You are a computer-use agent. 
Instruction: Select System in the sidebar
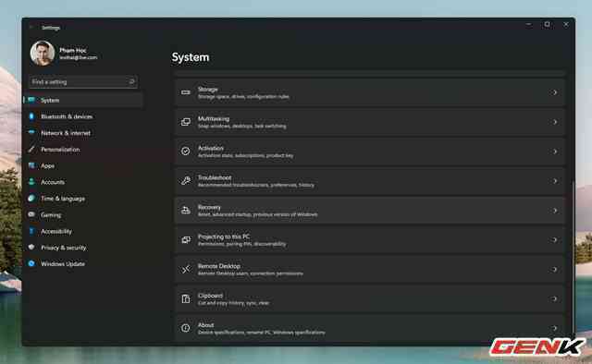click(x=83, y=100)
